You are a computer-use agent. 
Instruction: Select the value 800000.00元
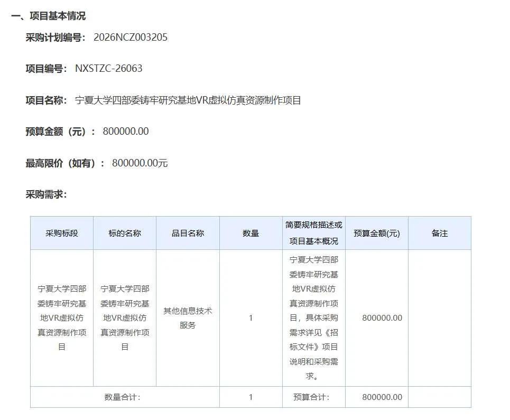pos(140,163)
